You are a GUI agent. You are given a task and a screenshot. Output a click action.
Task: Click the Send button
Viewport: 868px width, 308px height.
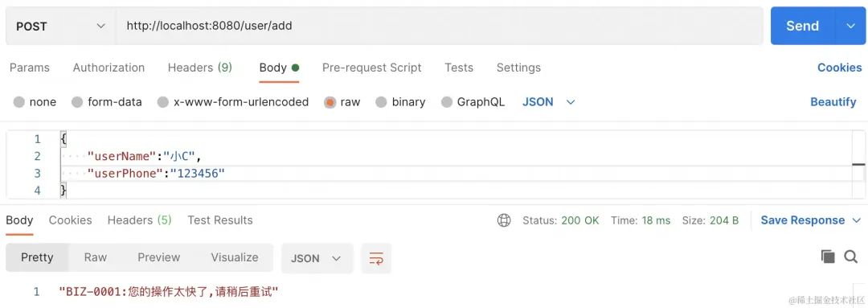click(x=802, y=26)
